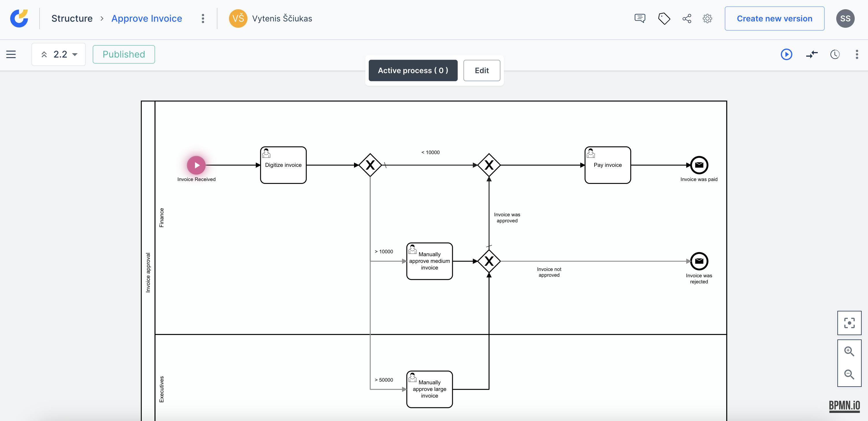Open the comments panel icon
Screen dimensions: 868x421
tap(640, 18)
